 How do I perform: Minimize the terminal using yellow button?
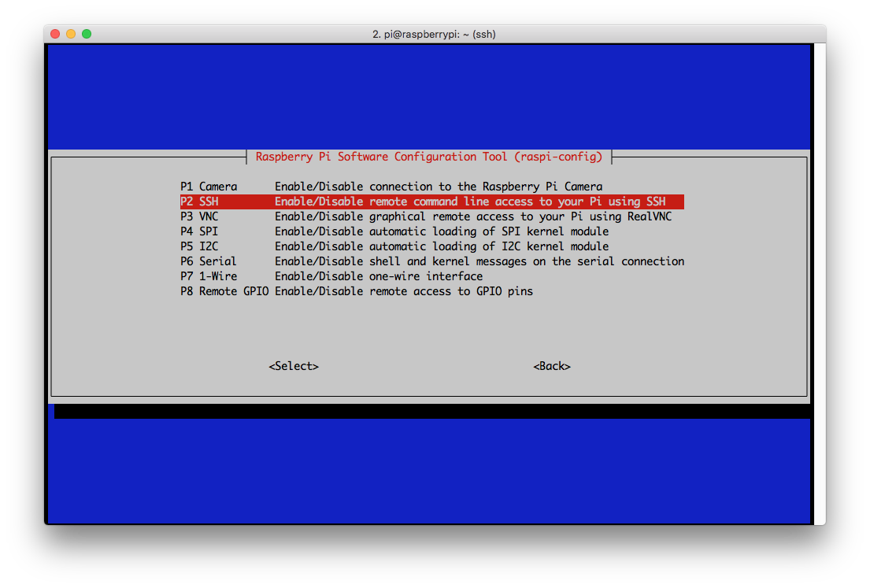[70, 34]
